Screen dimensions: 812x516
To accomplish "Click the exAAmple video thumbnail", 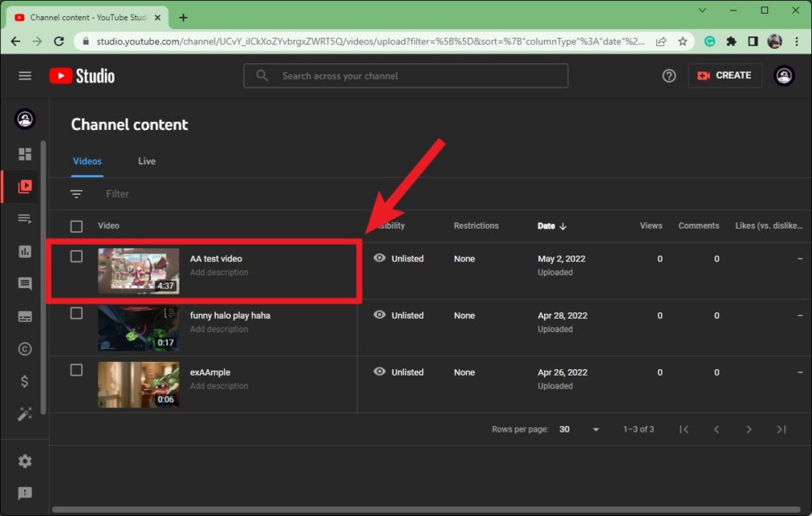I will tap(138, 385).
